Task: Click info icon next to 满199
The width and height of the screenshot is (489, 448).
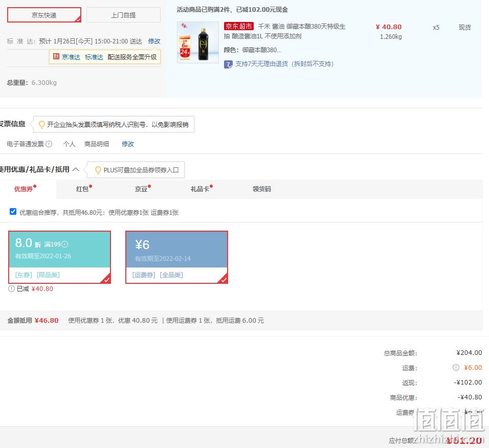Action: [x=65, y=244]
